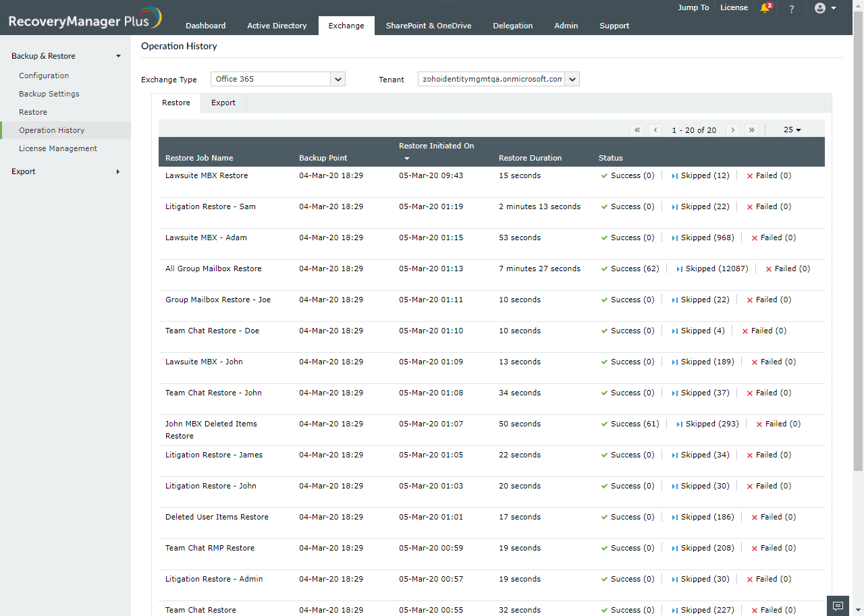Click Skipped icon for Litigation Restore - Sam

tap(675, 206)
